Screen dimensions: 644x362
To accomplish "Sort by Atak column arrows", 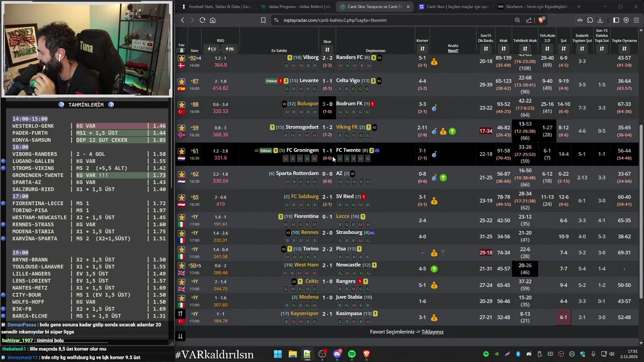I will click(x=504, y=49).
